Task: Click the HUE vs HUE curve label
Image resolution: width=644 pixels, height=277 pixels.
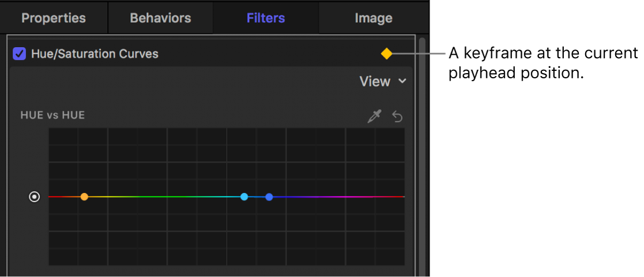Action: 52,115
